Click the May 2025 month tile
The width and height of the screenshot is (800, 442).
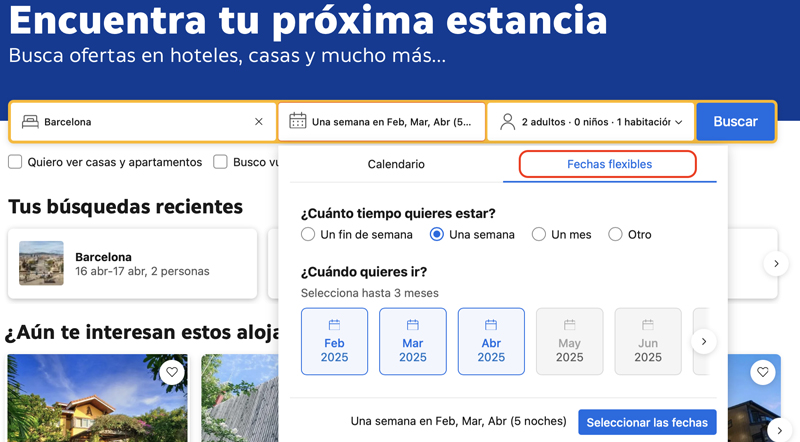[x=569, y=341]
